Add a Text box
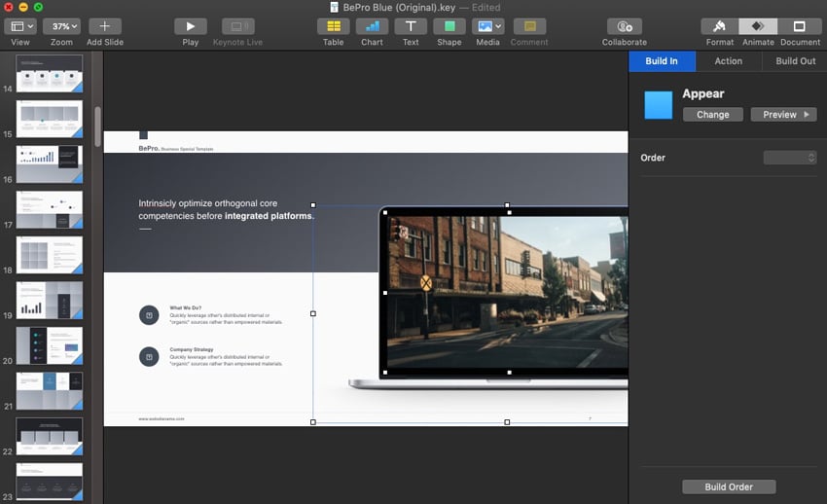Image resolution: width=827 pixels, height=504 pixels. point(411,27)
